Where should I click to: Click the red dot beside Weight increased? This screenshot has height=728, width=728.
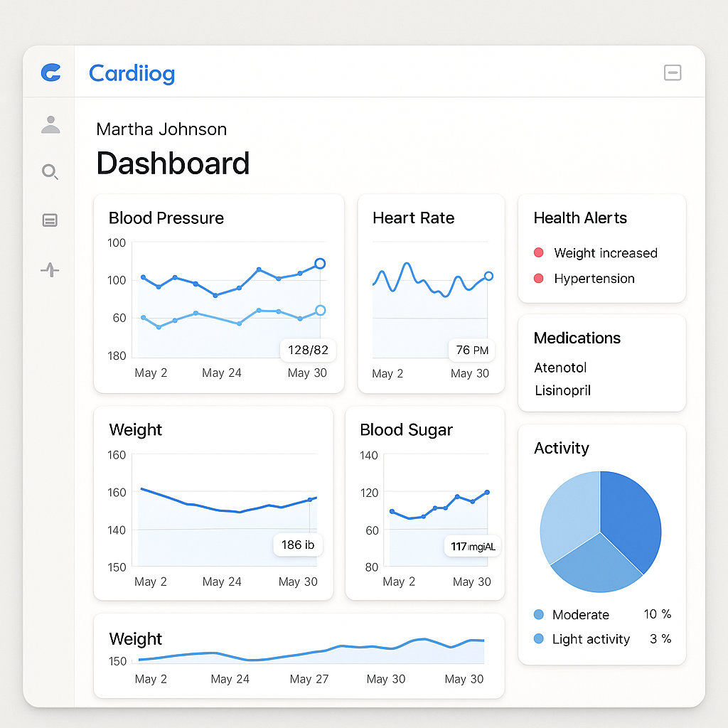tap(539, 252)
